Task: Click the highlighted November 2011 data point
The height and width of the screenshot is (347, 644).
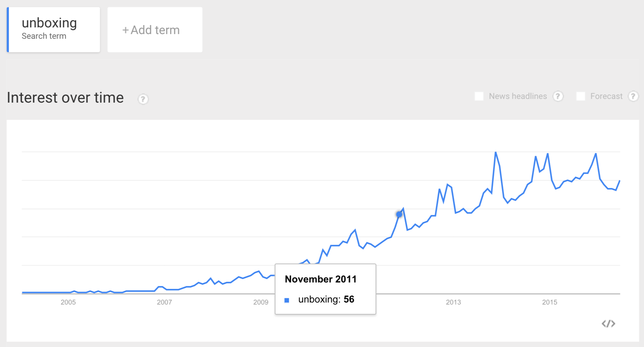Action: click(x=399, y=214)
